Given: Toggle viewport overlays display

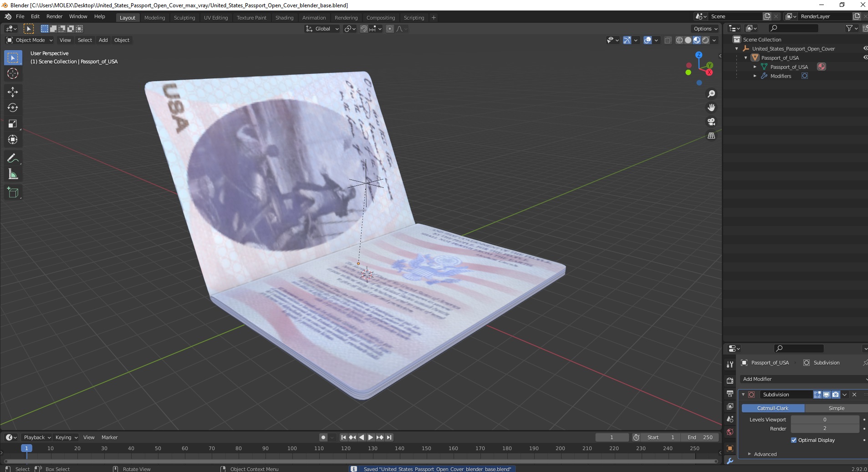Looking at the screenshot, I should coord(648,40).
